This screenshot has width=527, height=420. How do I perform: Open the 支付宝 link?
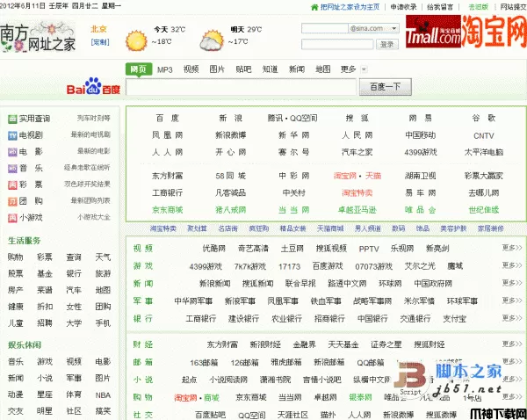pos(454,318)
